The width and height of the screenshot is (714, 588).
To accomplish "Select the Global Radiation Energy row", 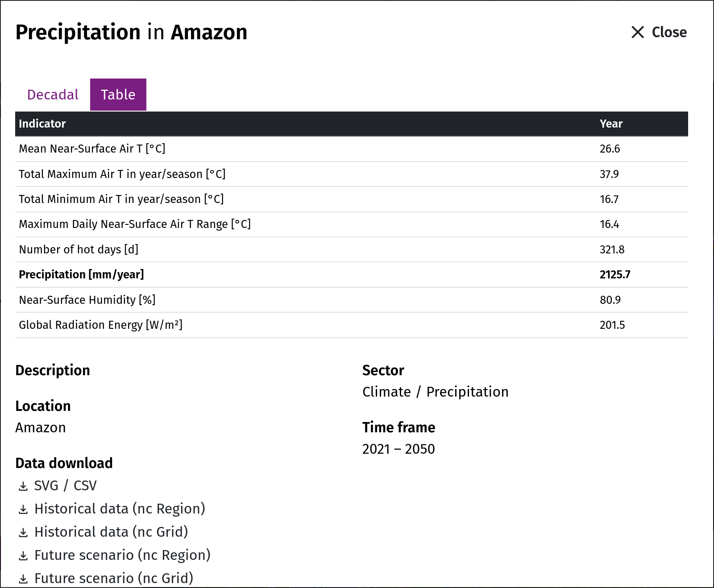I will coord(352,325).
